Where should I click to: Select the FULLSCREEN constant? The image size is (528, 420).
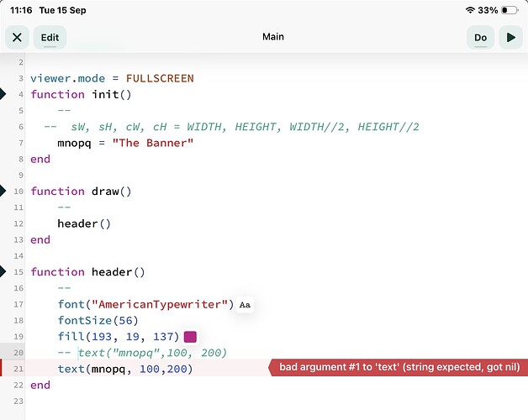(x=160, y=78)
